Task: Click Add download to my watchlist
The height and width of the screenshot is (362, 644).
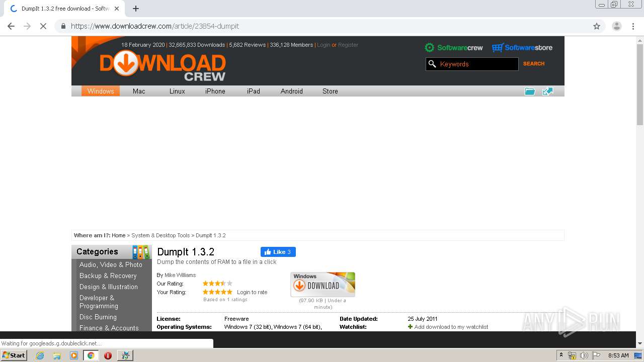Action: [451, 327]
